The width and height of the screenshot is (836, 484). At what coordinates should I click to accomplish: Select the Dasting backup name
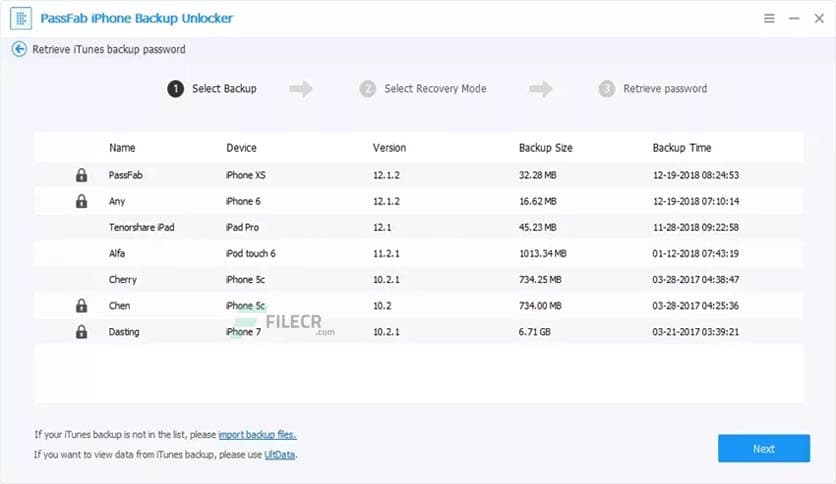coord(124,332)
